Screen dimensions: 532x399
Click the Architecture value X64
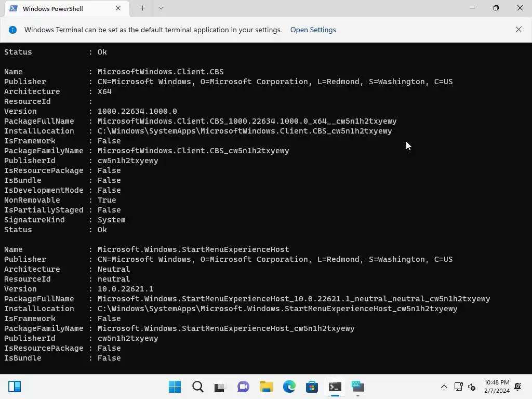point(104,91)
